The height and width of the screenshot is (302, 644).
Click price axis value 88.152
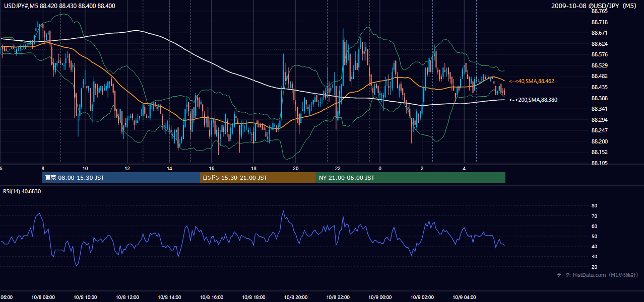(599, 152)
